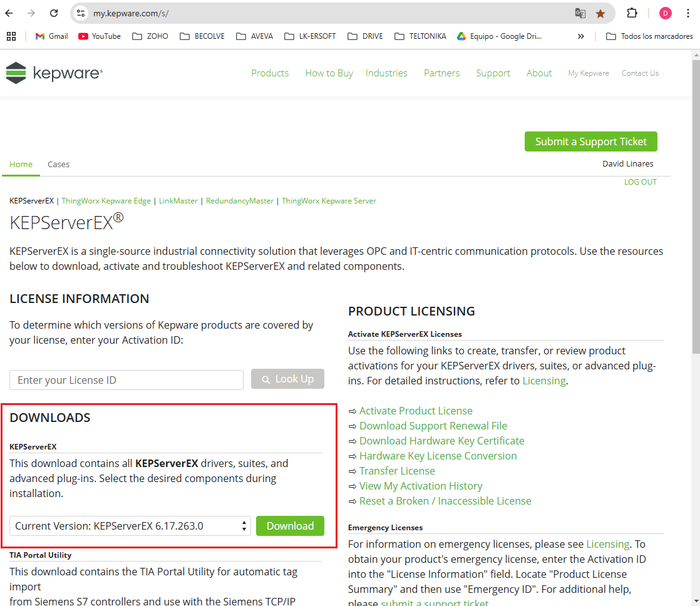The image size is (700, 606).
Task: Click the LOG OUT link
Action: [x=640, y=182]
